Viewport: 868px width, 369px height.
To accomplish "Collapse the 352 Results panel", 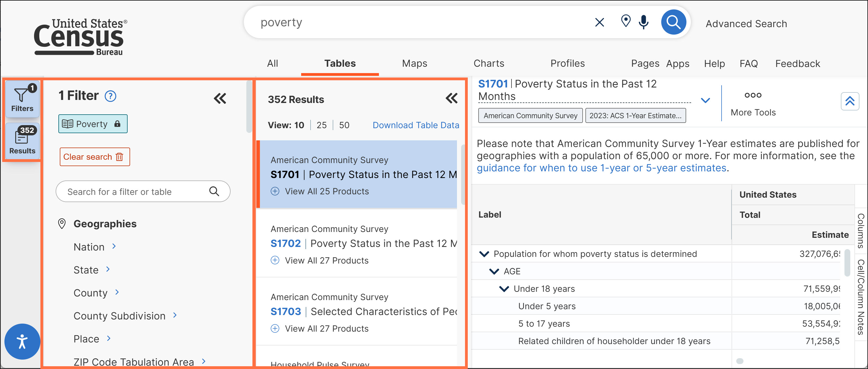I will click(x=451, y=98).
